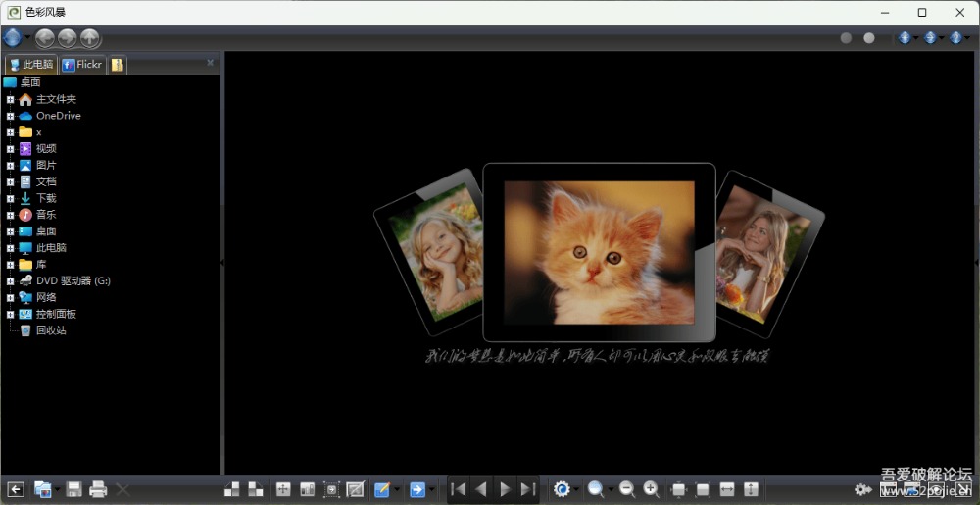Screen dimensions: 980x505
Task: Jump to the first image
Action: point(458,489)
